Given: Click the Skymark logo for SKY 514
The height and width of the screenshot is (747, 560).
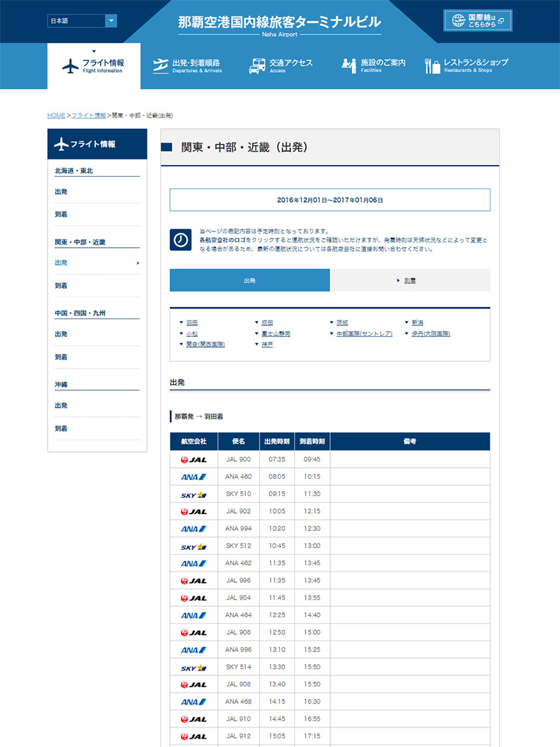Looking at the screenshot, I should click(x=194, y=667).
